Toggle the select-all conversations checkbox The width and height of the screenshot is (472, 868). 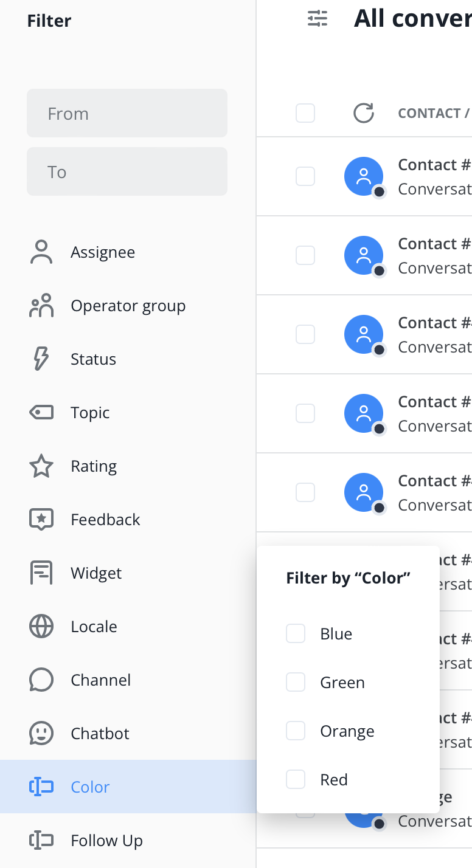pyautogui.click(x=305, y=113)
